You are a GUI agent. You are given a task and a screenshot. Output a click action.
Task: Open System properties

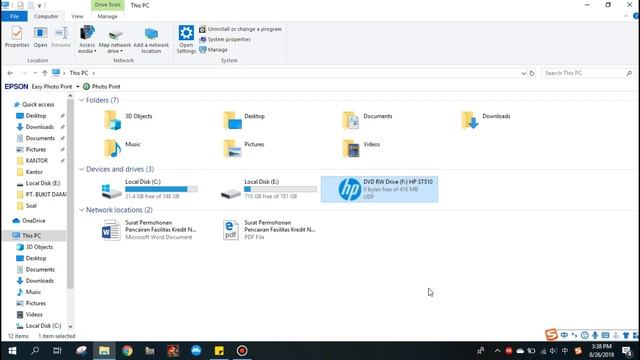(225, 40)
